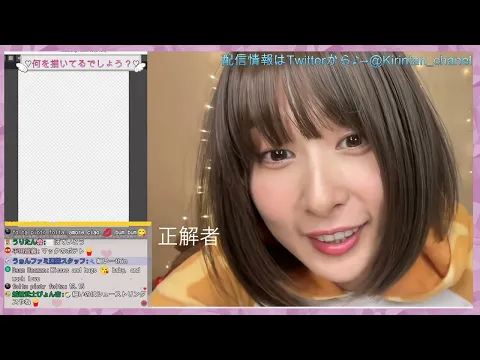480x360 pixels.
Task: Click the french fries emoji on the bottom chat line
Action: [x=36, y=303]
